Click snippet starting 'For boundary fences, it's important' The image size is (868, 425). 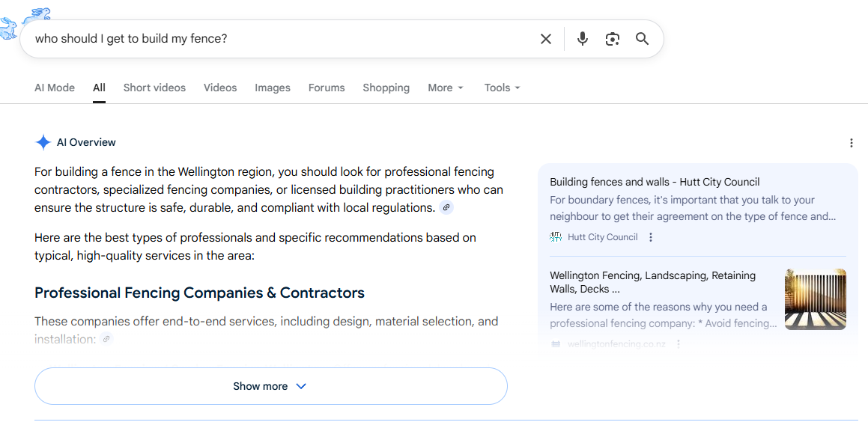tap(693, 208)
